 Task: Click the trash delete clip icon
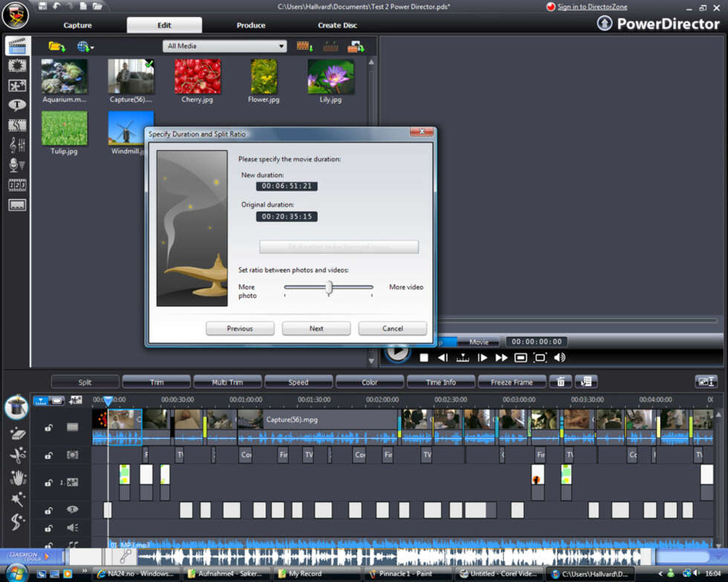(x=560, y=382)
